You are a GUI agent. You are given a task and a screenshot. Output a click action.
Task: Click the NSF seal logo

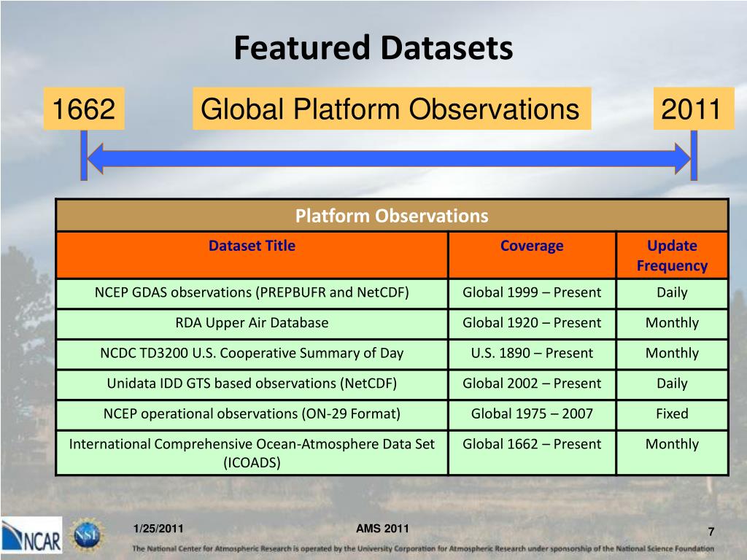[88, 536]
